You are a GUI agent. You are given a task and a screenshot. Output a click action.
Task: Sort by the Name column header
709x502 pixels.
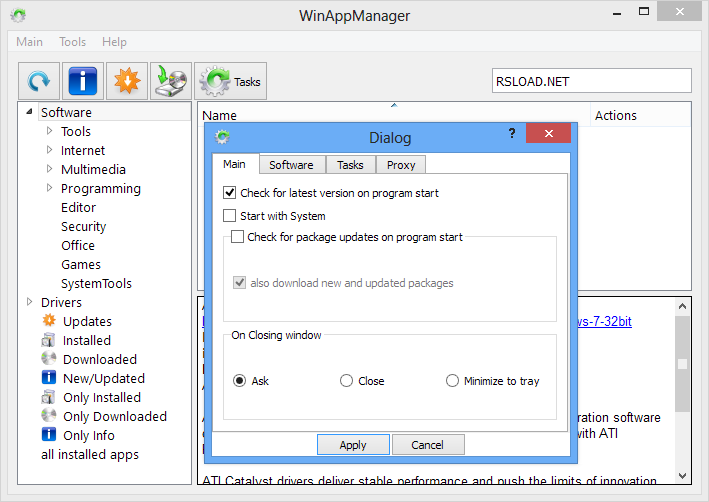click(394, 115)
